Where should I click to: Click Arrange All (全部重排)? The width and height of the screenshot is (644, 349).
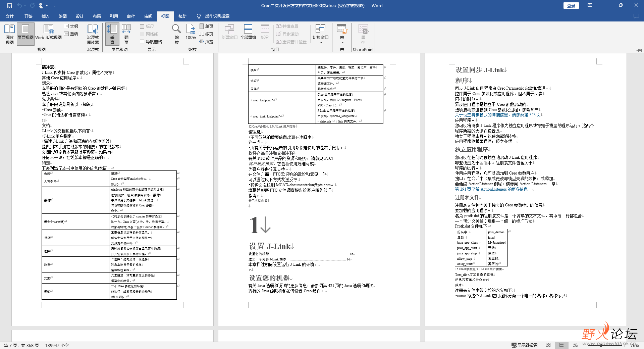point(248,32)
